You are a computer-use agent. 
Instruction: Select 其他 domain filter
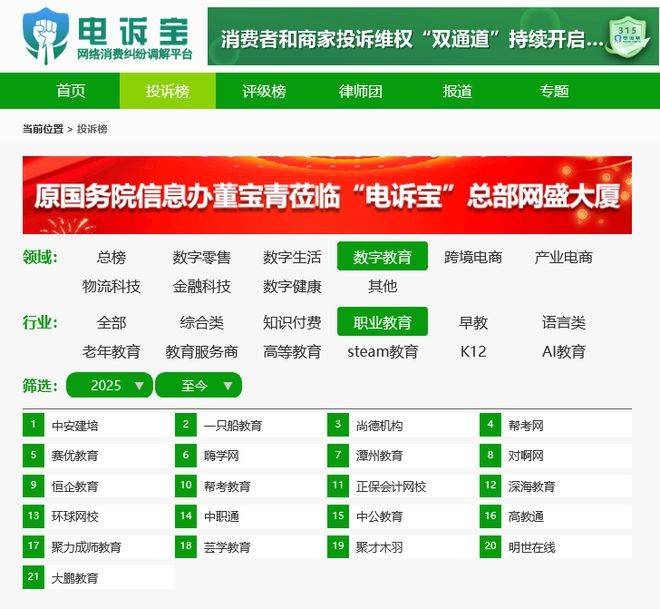[382, 286]
